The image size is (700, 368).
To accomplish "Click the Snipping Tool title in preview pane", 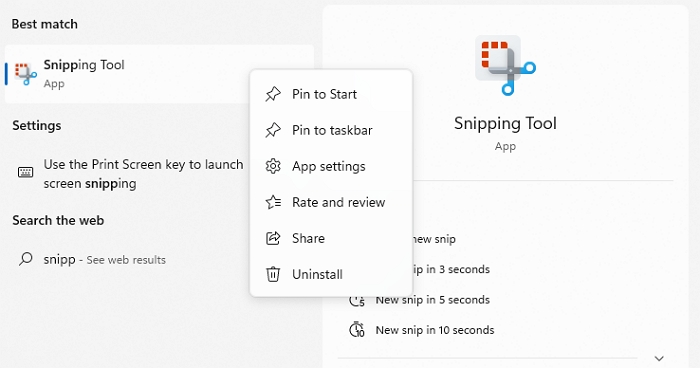I will coord(505,124).
